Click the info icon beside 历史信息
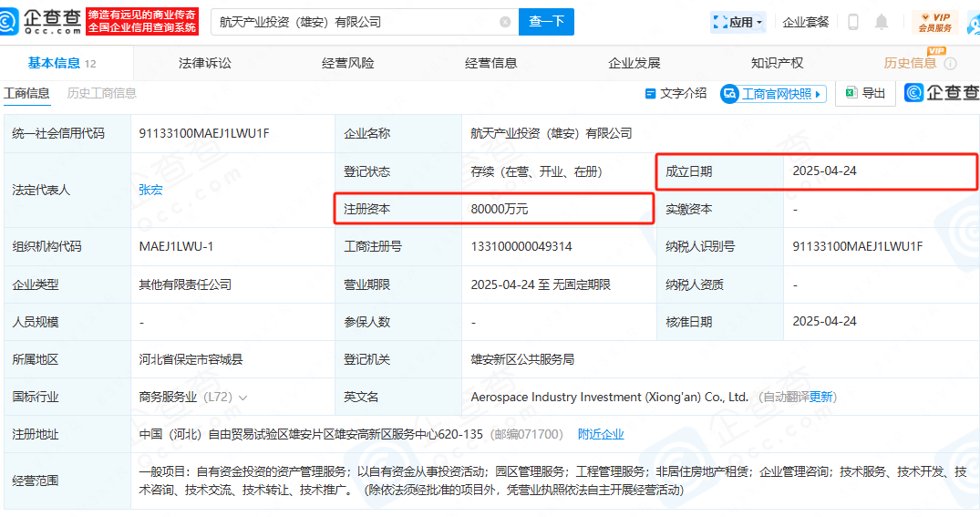Viewport: 980px width, 517px height. tap(950, 63)
